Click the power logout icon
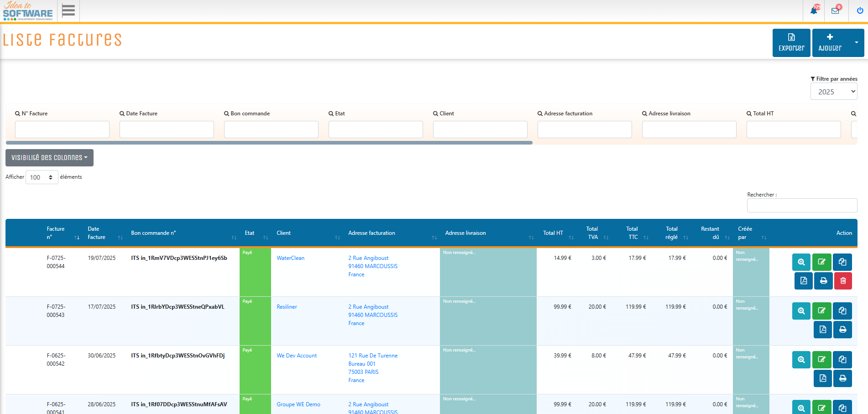 (860, 10)
